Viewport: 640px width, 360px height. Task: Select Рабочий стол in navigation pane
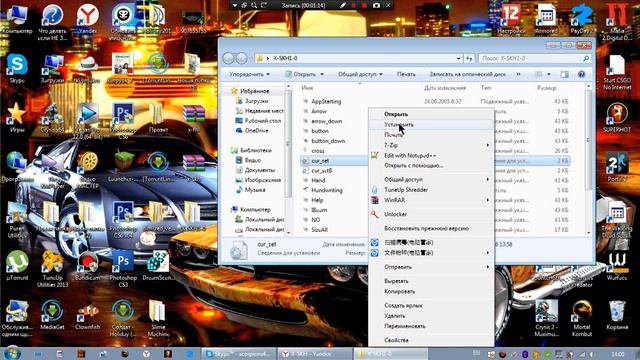[x=262, y=120]
